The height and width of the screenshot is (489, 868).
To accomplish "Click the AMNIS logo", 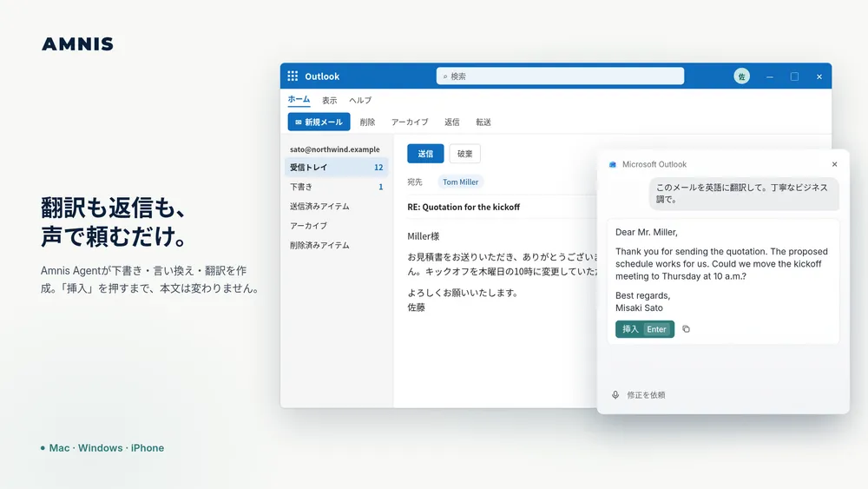I will pyautogui.click(x=77, y=43).
